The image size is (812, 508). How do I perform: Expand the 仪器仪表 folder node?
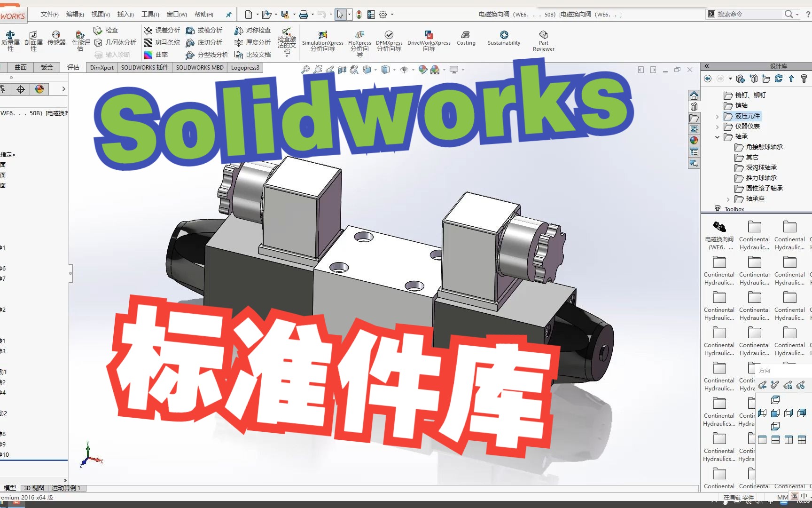[x=717, y=127]
